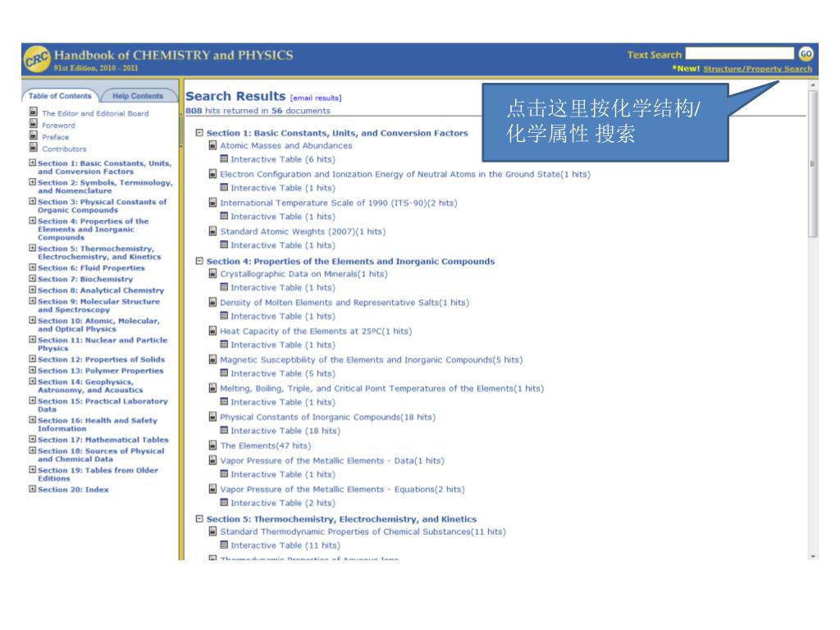This screenshot has width=840, height=630.
Task: Click document icon for Standard Thermodynamic Properties of Chemical Substances
Action: click(x=212, y=532)
